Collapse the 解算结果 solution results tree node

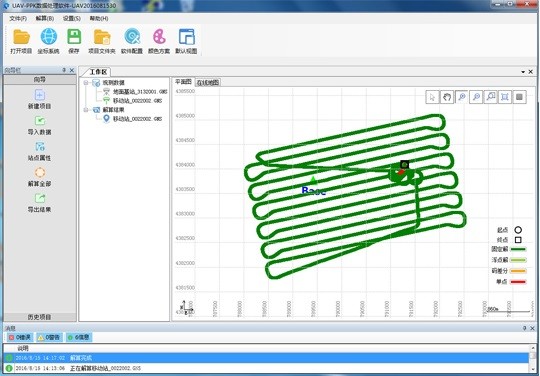pos(86,110)
